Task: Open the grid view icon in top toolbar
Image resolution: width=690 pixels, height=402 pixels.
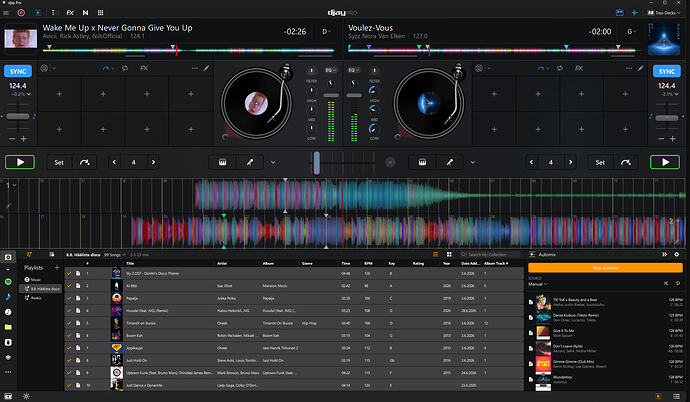Action: (100, 13)
